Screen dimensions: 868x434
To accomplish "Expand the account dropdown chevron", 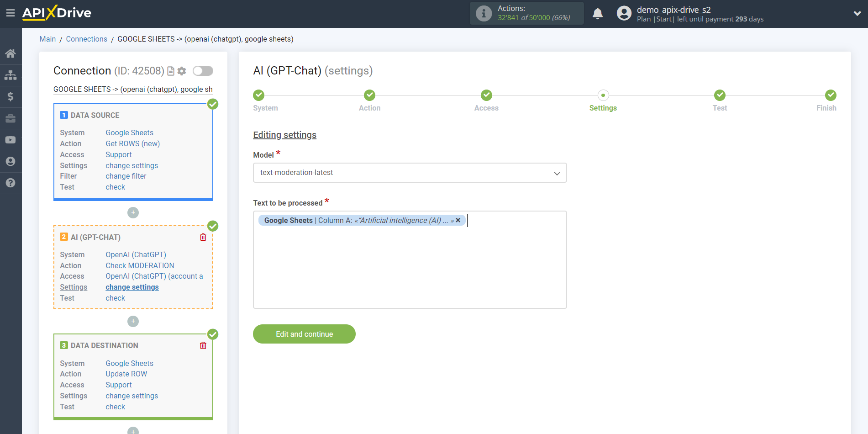I will [857, 14].
